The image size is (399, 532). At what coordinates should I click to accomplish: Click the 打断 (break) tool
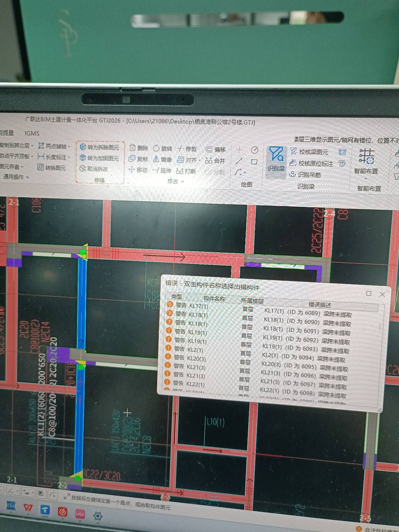[x=186, y=171]
